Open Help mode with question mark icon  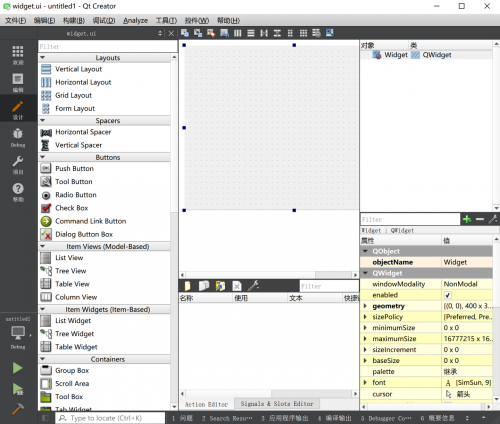18,192
